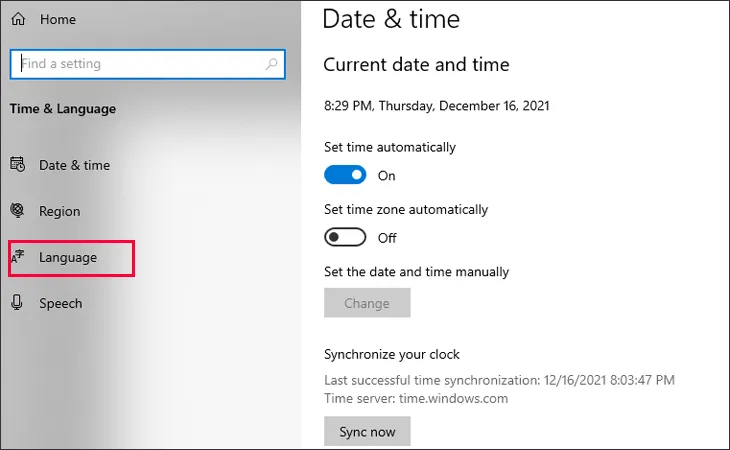
Task: Click the magnifier icon in search box
Action: click(x=271, y=64)
